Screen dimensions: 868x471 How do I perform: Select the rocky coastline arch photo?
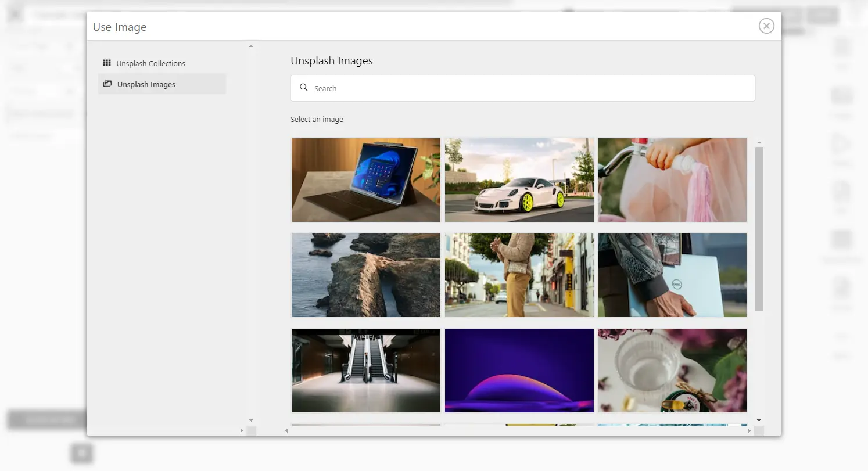tap(366, 275)
